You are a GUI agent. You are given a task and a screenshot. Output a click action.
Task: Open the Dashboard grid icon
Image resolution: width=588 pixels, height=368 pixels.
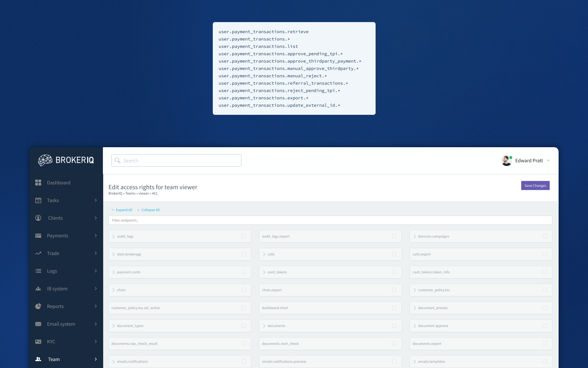point(38,183)
